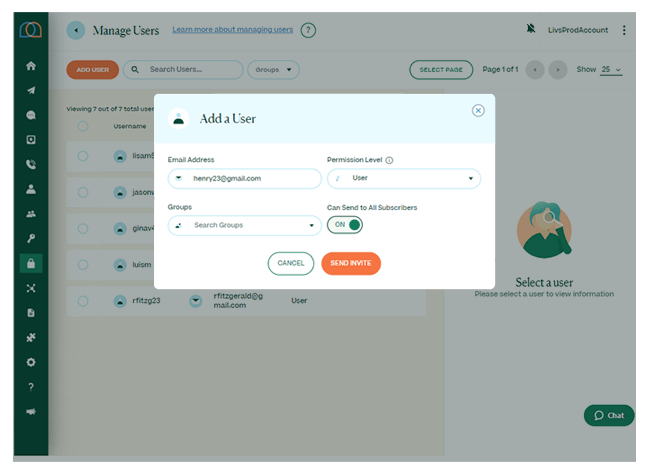Open the groups people sidebar icon
The height and width of the screenshot is (475, 649).
[x=31, y=214]
